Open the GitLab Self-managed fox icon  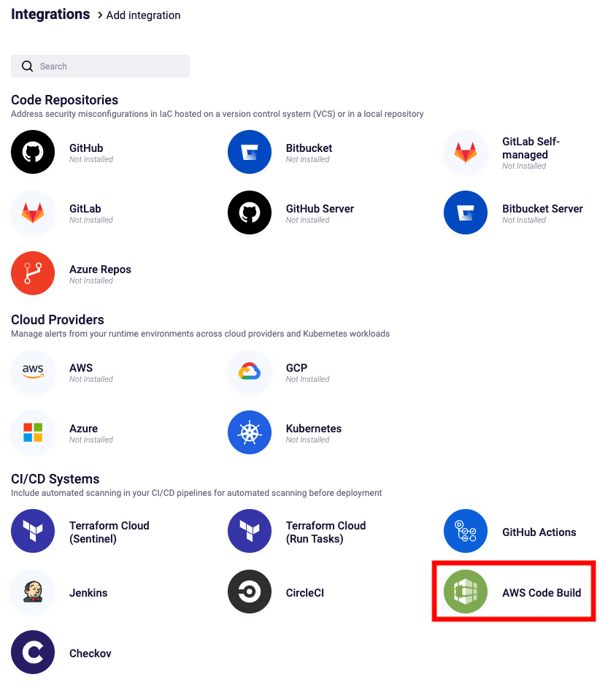tap(466, 152)
